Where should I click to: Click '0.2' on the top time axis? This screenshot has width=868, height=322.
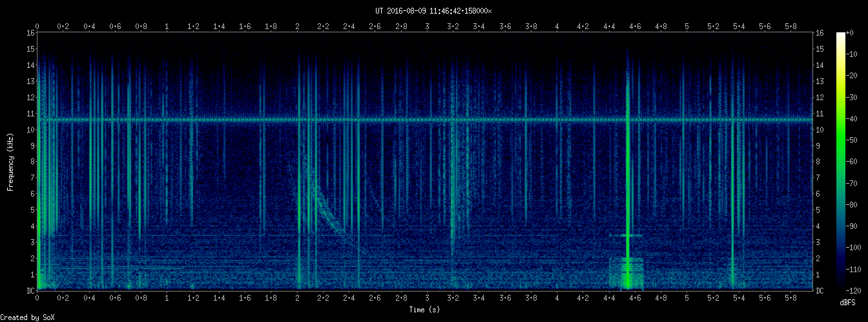(x=63, y=27)
